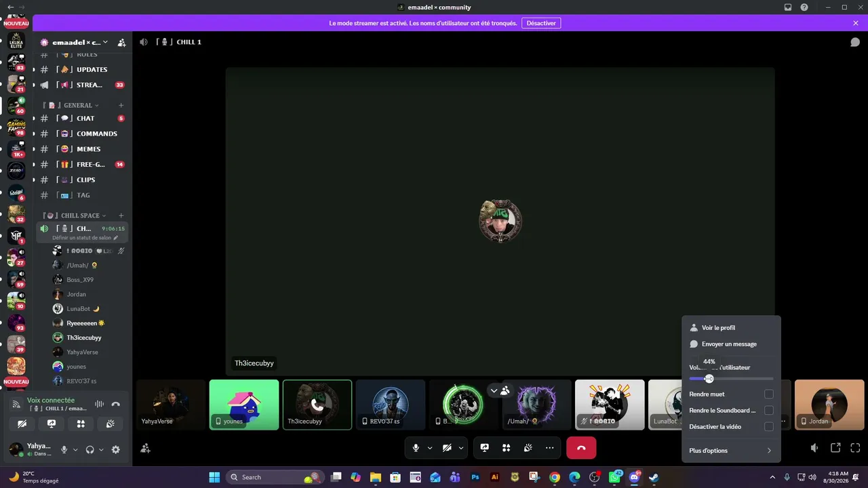Viewport: 868px width, 488px height.
Task: Adjust call volume with the speaker icon
Action: tap(814, 448)
